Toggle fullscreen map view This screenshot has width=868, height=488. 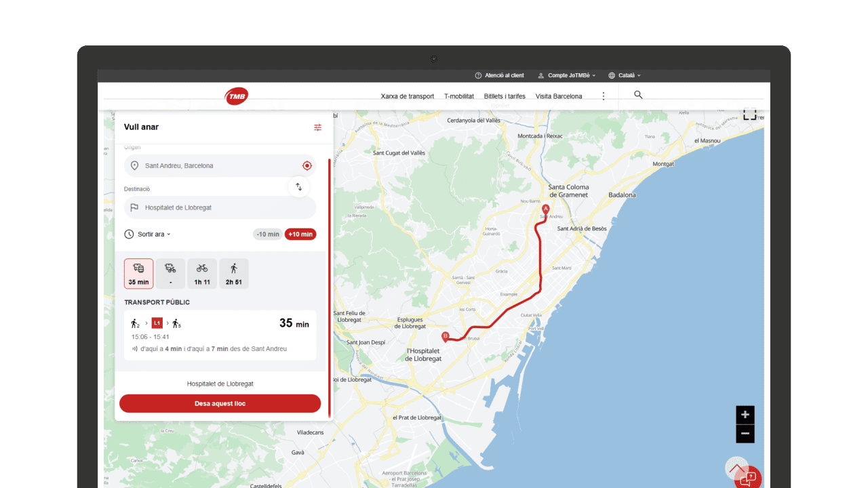(749, 114)
